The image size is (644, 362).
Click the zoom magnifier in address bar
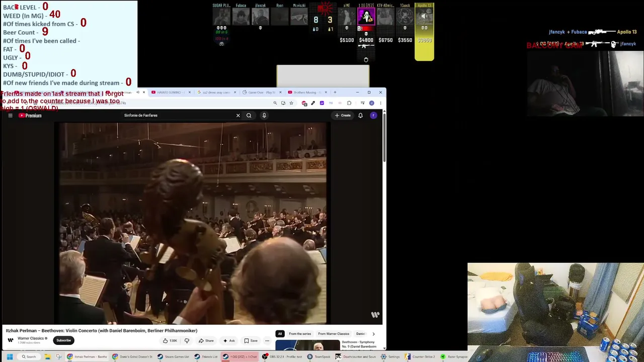click(x=275, y=103)
